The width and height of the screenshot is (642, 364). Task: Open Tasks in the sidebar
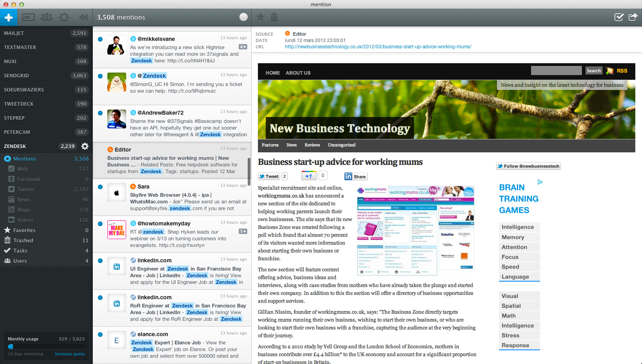click(x=46, y=251)
